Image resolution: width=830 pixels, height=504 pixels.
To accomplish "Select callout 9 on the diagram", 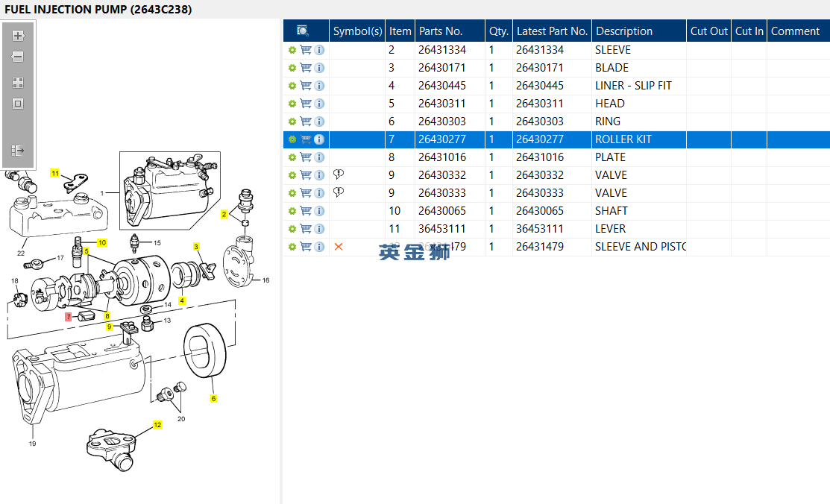I will point(110,327).
